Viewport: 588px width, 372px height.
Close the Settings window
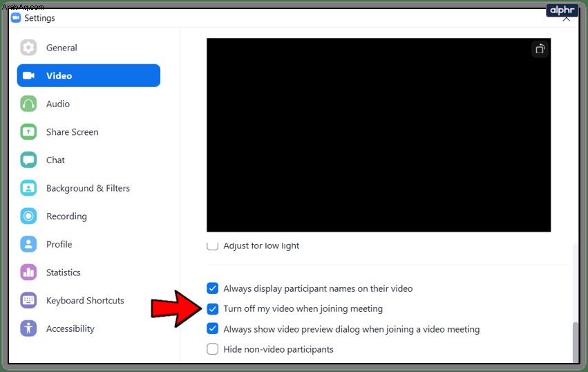pyautogui.click(x=567, y=19)
